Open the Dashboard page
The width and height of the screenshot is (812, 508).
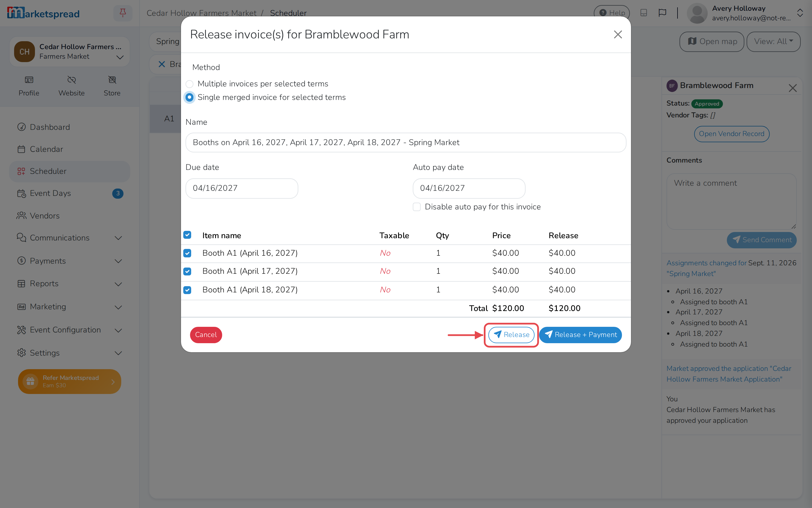tap(69, 127)
